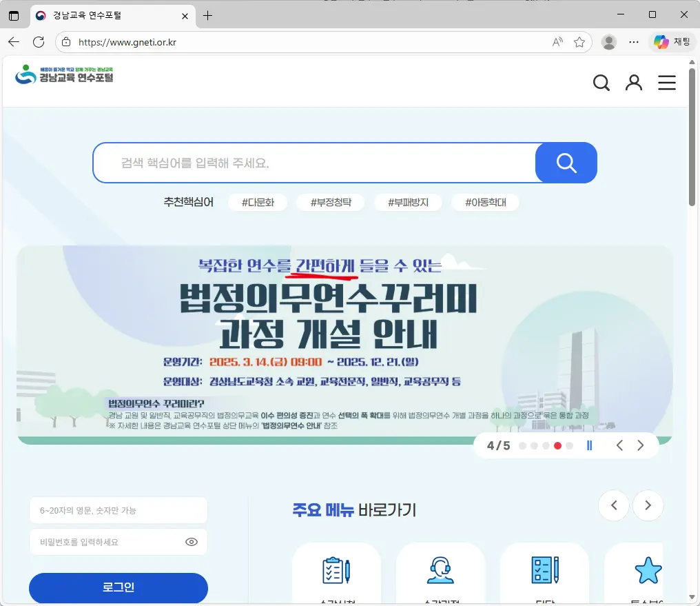
Task: Toggle the 채팅 Copilot sidebar in the browser
Action: point(672,42)
